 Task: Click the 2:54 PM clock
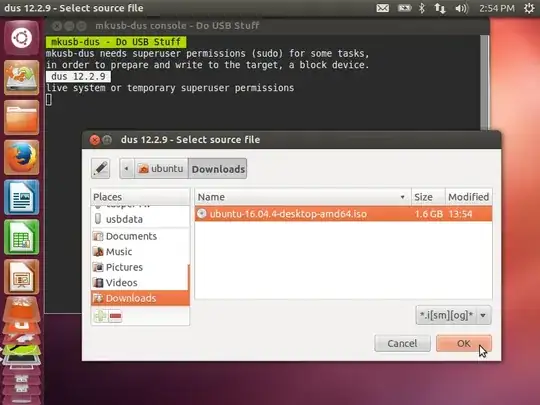tap(497, 8)
